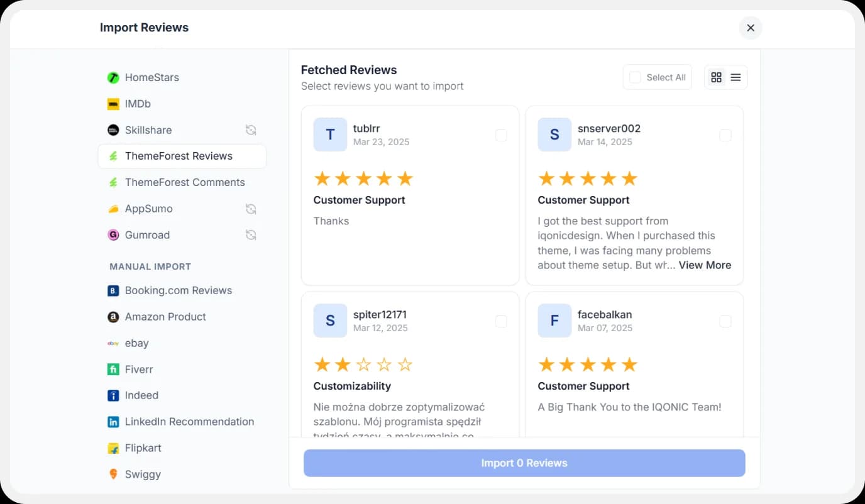Switch to grid view layout

716,77
